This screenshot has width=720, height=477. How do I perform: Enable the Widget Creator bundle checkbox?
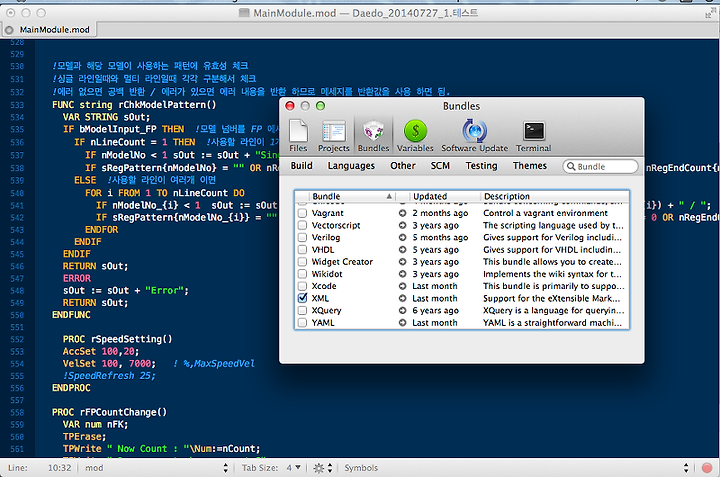tap(302, 262)
